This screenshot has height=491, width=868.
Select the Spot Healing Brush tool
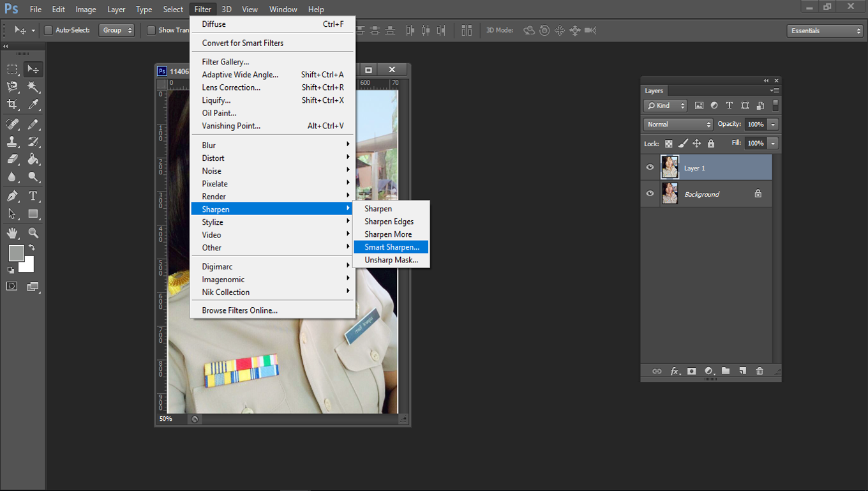(12, 124)
